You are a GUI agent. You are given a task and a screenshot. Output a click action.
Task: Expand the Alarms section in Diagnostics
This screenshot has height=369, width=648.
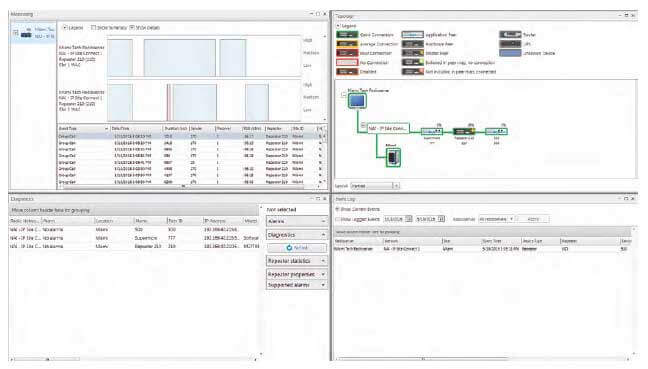pyautogui.click(x=297, y=221)
